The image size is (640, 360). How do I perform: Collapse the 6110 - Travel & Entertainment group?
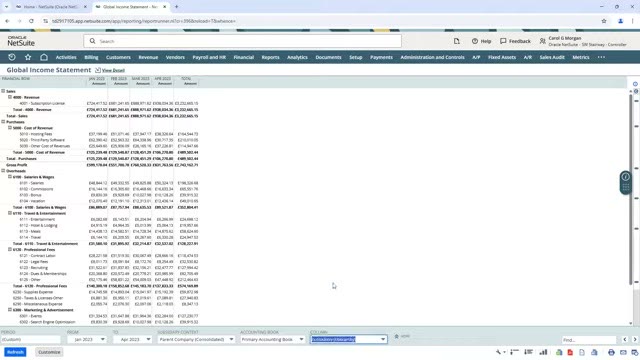[x=10, y=213]
